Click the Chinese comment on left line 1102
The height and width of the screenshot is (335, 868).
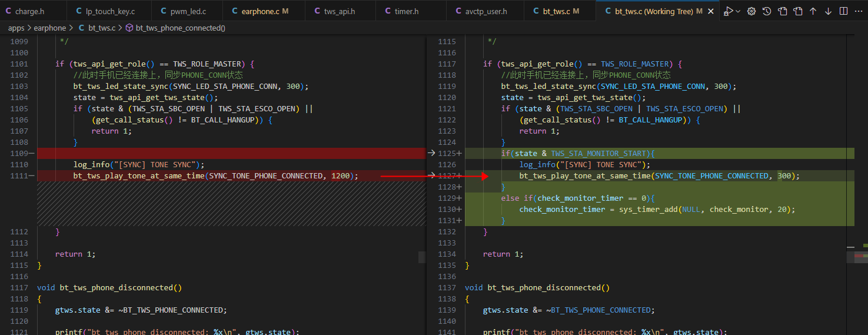tap(158, 75)
